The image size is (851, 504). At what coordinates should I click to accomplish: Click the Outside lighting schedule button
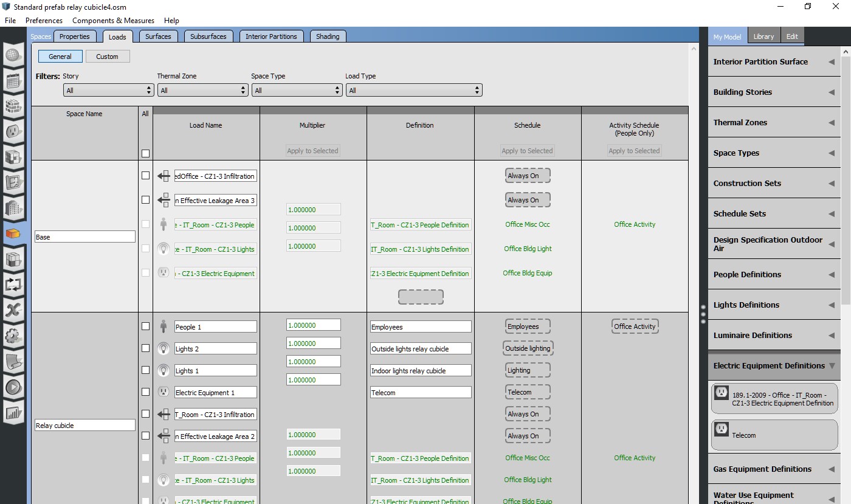pyautogui.click(x=528, y=348)
